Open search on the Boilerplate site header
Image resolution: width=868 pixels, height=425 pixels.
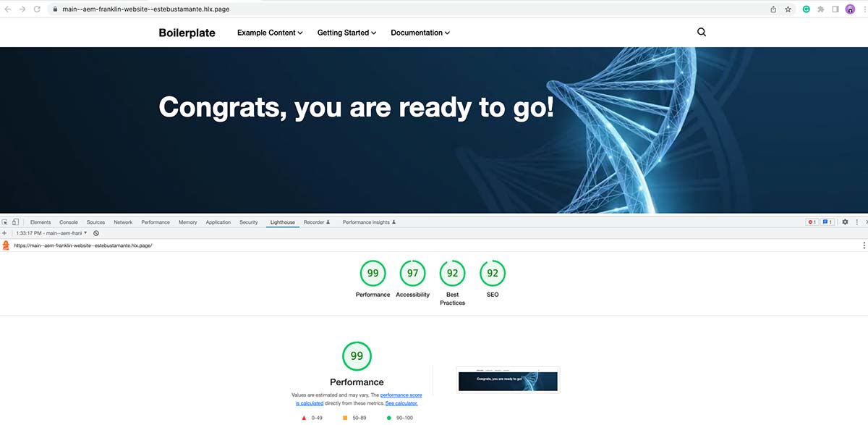point(701,32)
